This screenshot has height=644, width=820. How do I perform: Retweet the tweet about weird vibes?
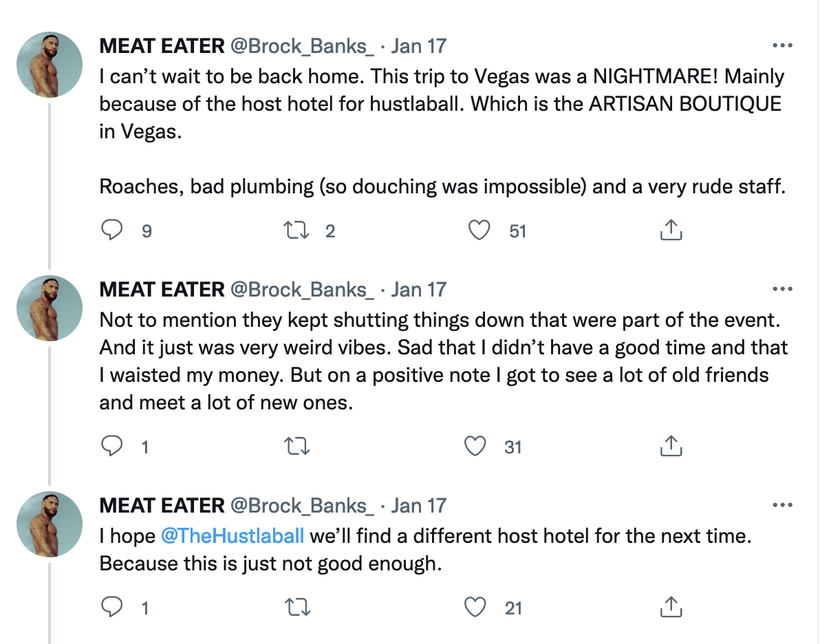[296, 447]
